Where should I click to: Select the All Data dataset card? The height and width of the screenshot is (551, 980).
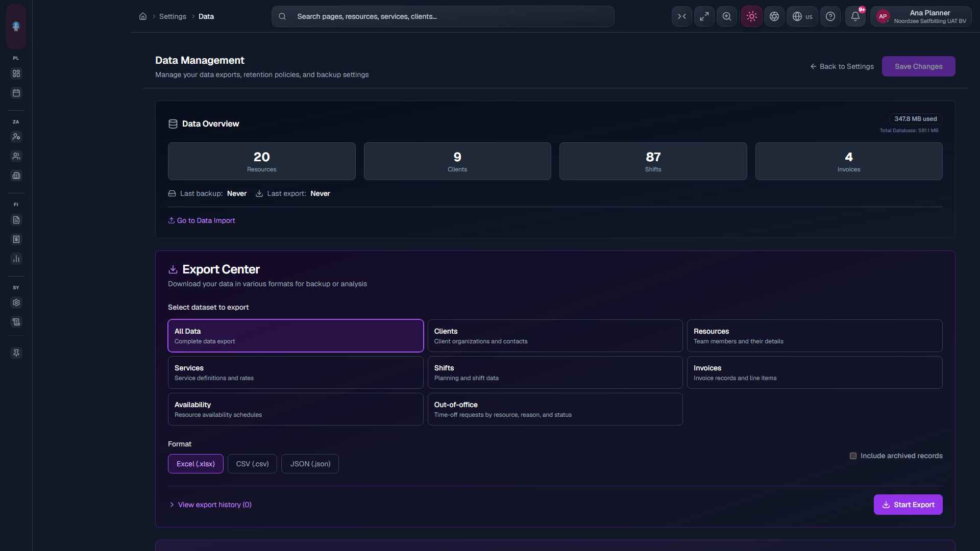tap(296, 336)
